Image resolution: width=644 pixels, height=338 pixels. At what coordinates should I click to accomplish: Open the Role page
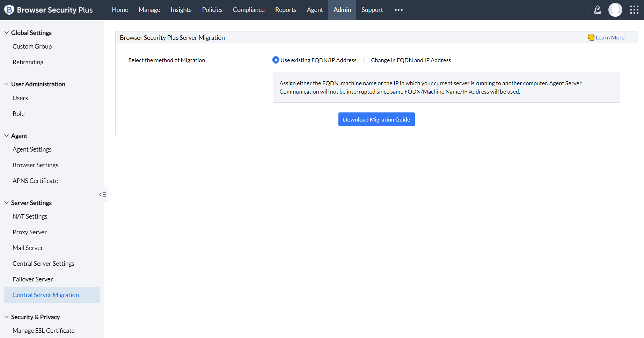coord(19,114)
